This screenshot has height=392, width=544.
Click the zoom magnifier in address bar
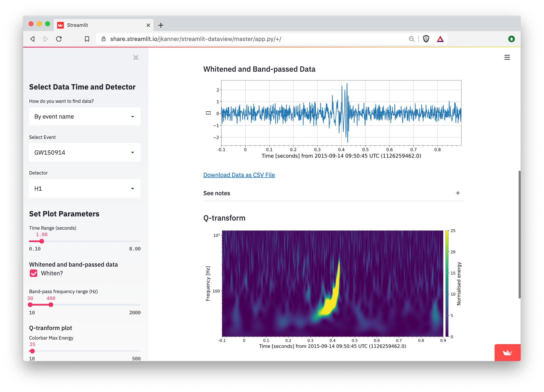pyautogui.click(x=412, y=39)
